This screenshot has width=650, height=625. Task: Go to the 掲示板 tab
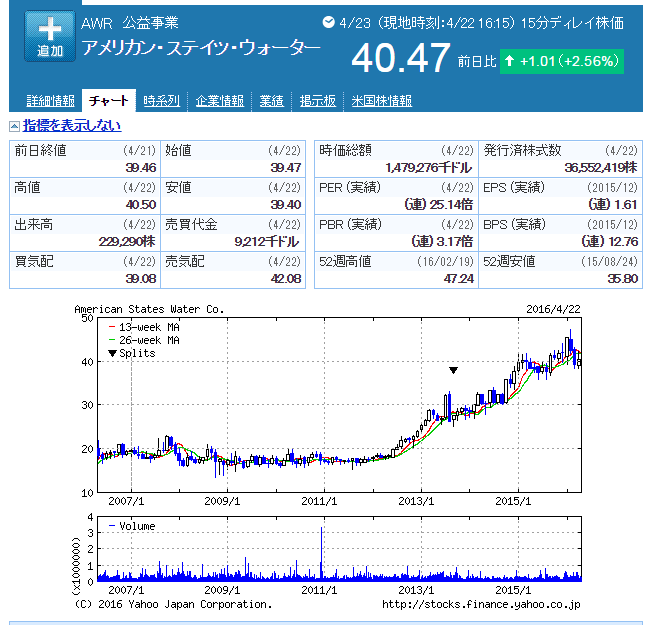[x=318, y=101]
